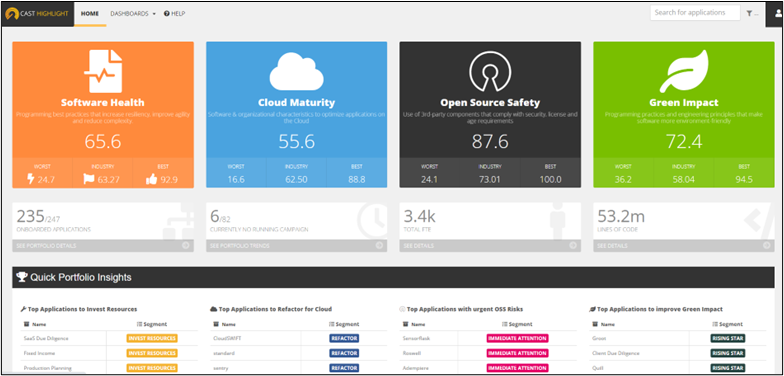Click the Green Impact score 72.4
This screenshot has width=784, height=376.
pyautogui.click(x=684, y=142)
